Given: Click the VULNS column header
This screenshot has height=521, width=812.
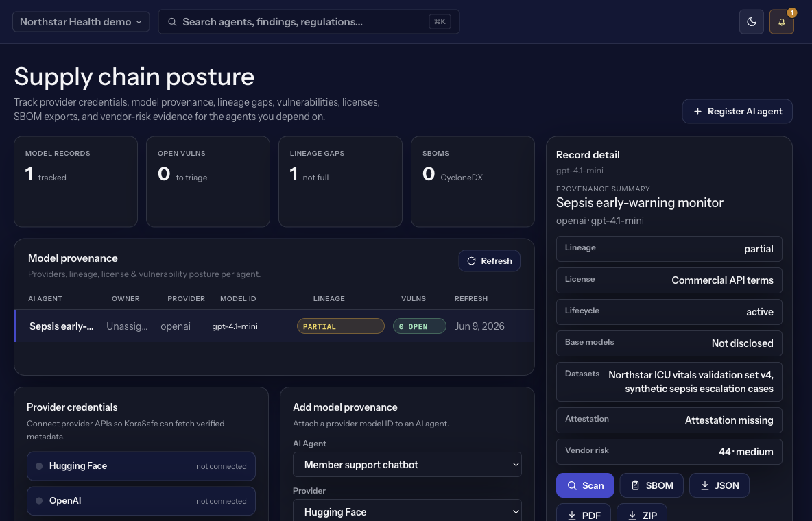Looking at the screenshot, I should point(414,299).
